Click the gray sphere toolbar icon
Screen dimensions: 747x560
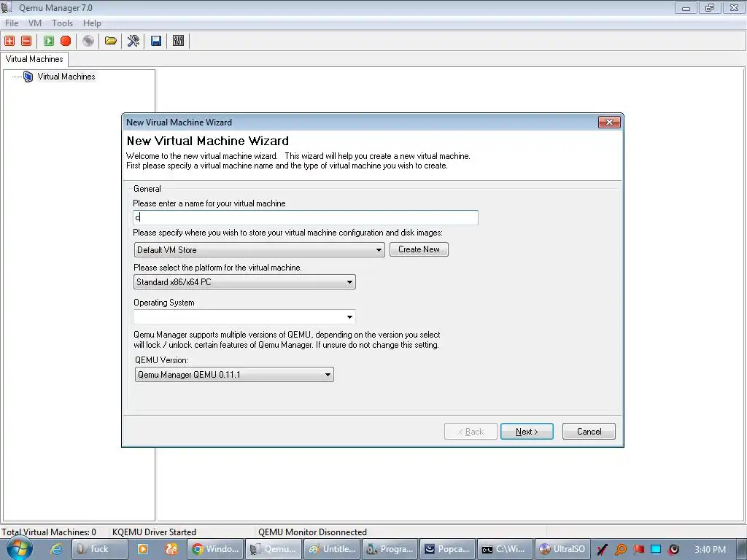point(88,41)
